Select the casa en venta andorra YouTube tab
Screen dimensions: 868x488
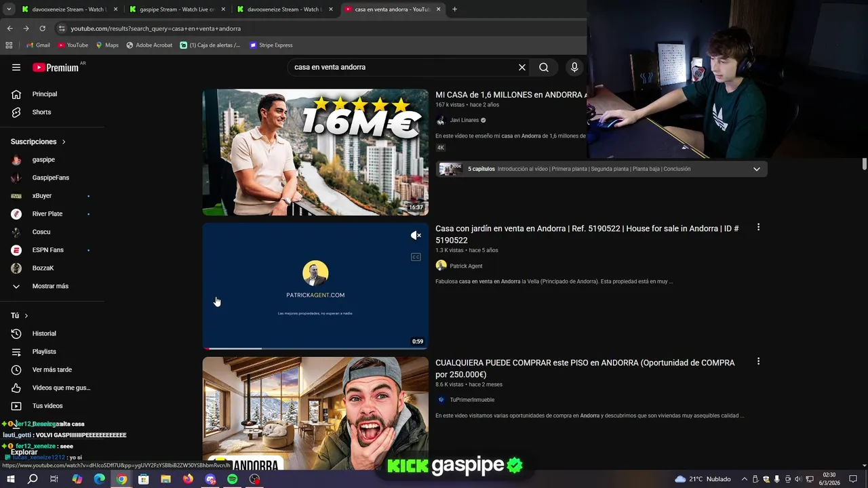coord(392,9)
